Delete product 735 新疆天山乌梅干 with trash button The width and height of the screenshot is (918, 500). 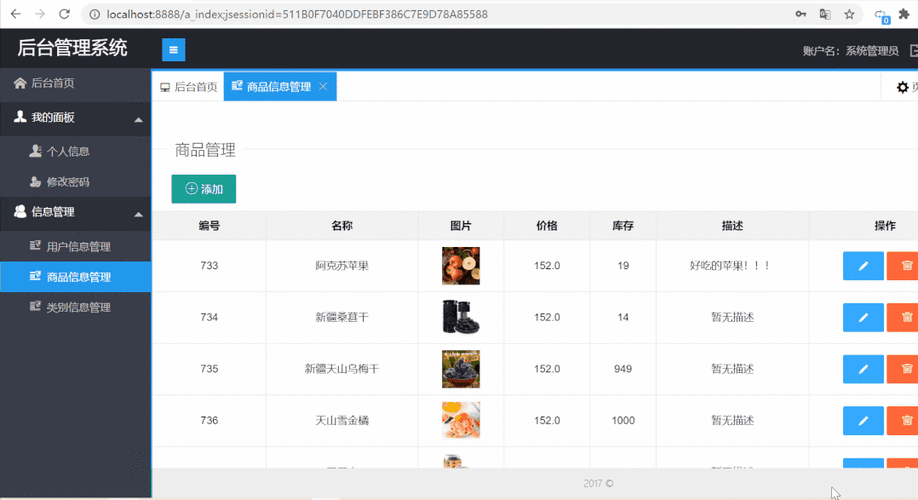coord(902,369)
